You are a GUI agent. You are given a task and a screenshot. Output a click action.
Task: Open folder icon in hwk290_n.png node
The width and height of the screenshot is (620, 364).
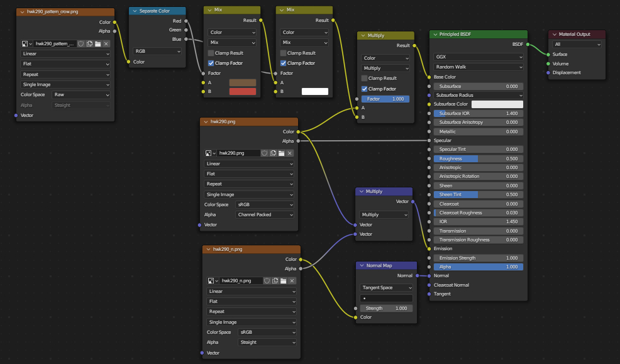pos(284,280)
